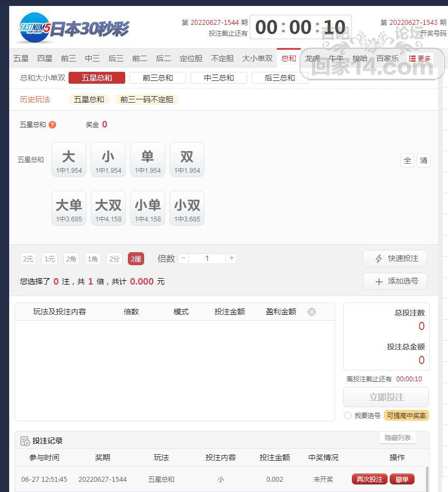
Task: Open history play 前三一码不定胆 pill
Action: click(147, 100)
